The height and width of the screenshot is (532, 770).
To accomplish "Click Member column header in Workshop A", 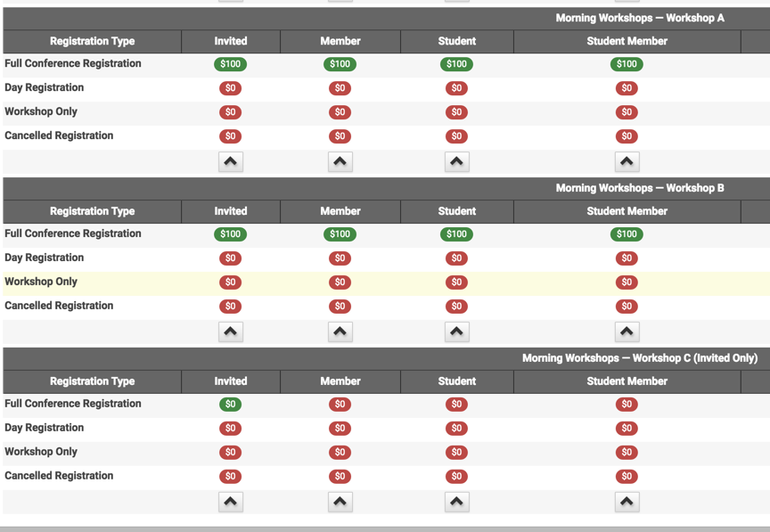I will 340,41.
